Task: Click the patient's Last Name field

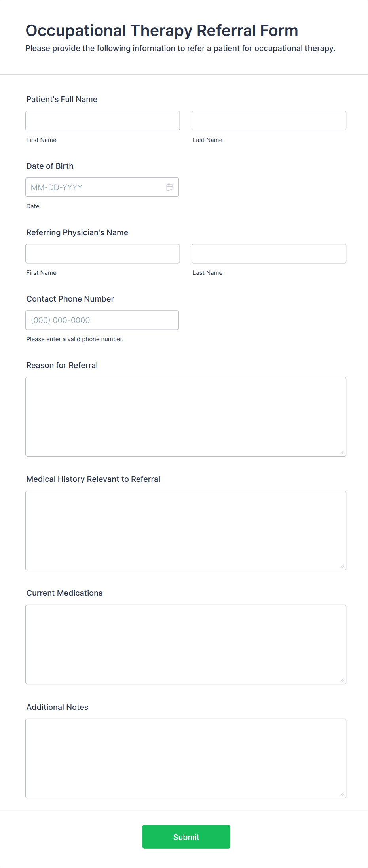Action: point(269,121)
